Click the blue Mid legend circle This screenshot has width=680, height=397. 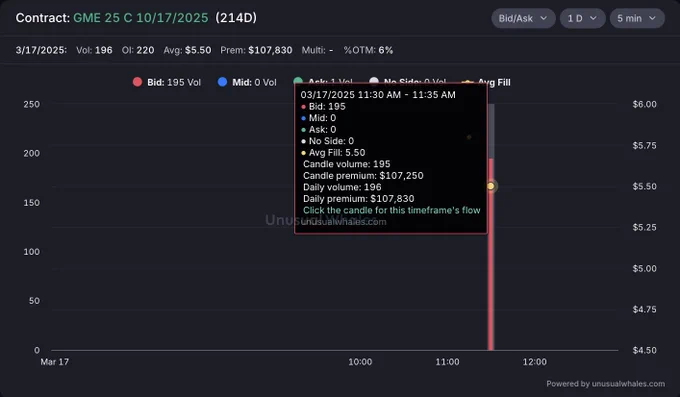pos(222,82)
